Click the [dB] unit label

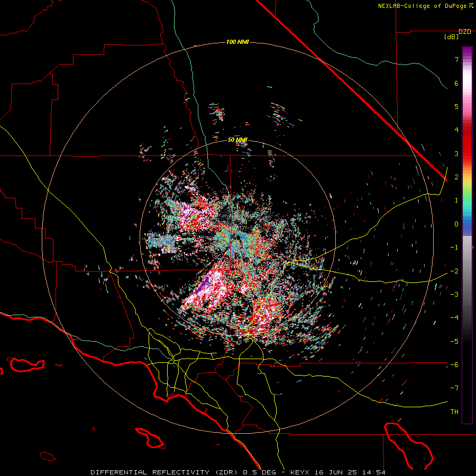tap(451, 36)
